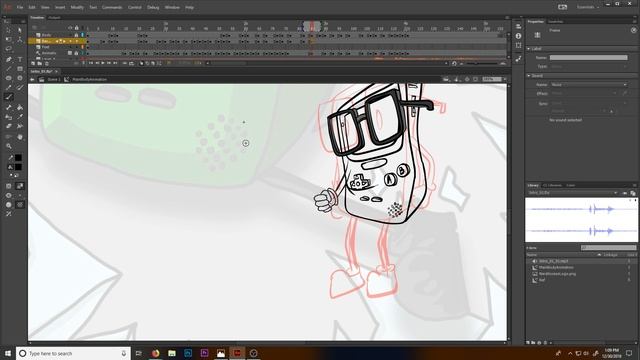Select the Subselection tool
This screenshot has height=360, width=640.
tap(20, 30)
